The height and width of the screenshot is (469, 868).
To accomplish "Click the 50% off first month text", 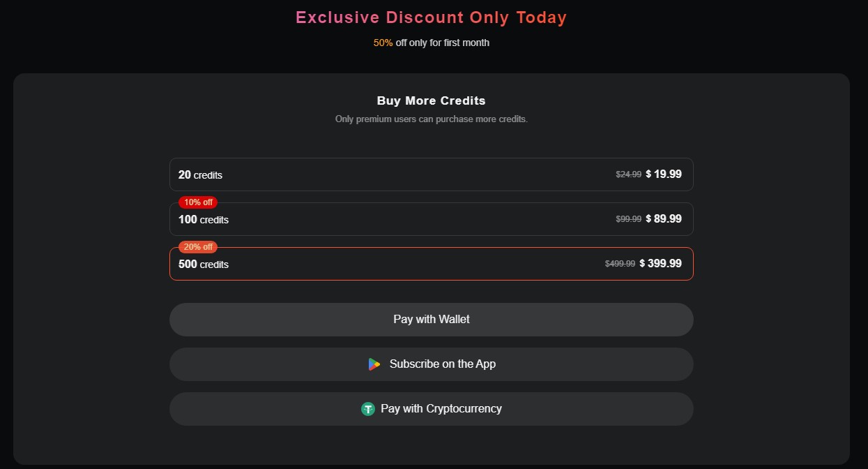I will (431, 43).
